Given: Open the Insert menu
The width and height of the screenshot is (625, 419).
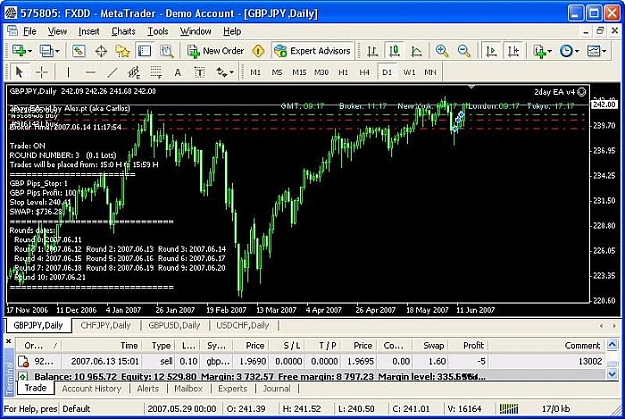Looking at the screenshot, I should (x=88, y=31).
